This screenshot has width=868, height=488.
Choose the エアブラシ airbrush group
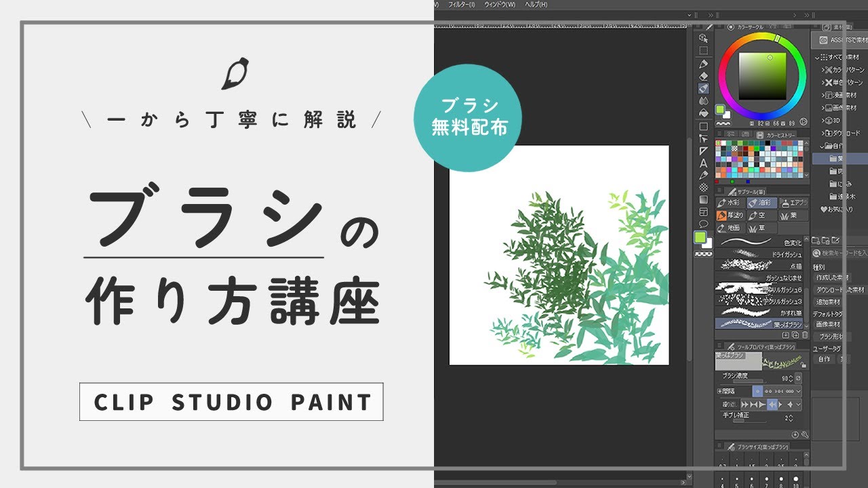(794, 203)
